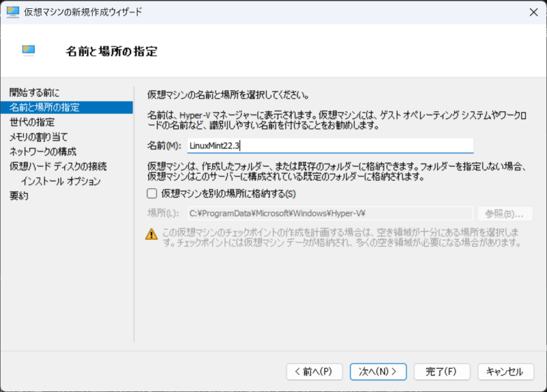The image size is (547, 392).
Task: Proceed with the 次へ(N) button
Action: (x=378, y=372)
